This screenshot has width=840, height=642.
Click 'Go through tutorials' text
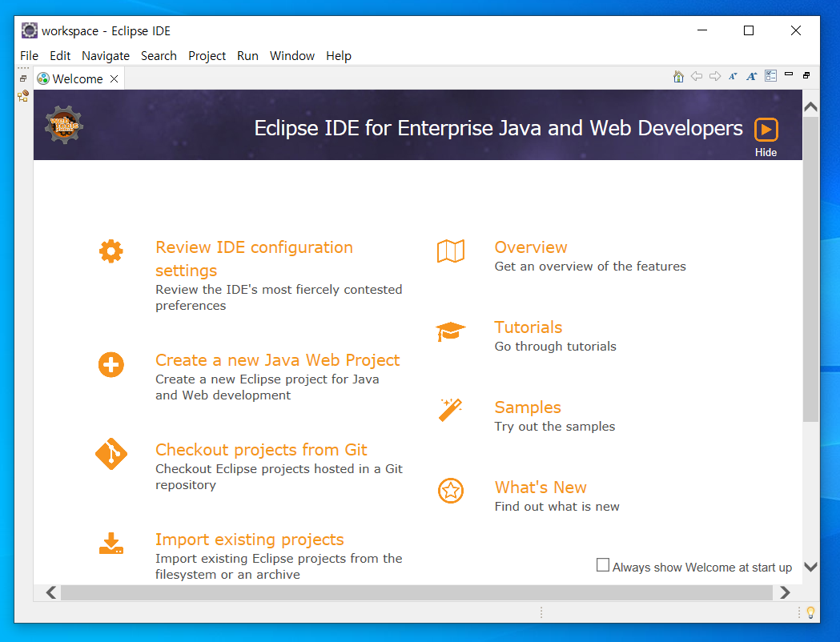[x=555, y=347]
